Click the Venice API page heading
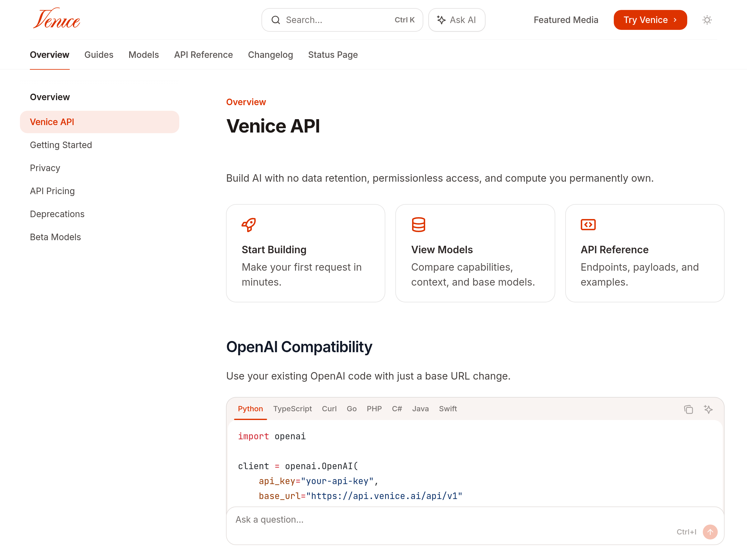Image resolution: width=747 pixels, height=560 pixels. 273,126
